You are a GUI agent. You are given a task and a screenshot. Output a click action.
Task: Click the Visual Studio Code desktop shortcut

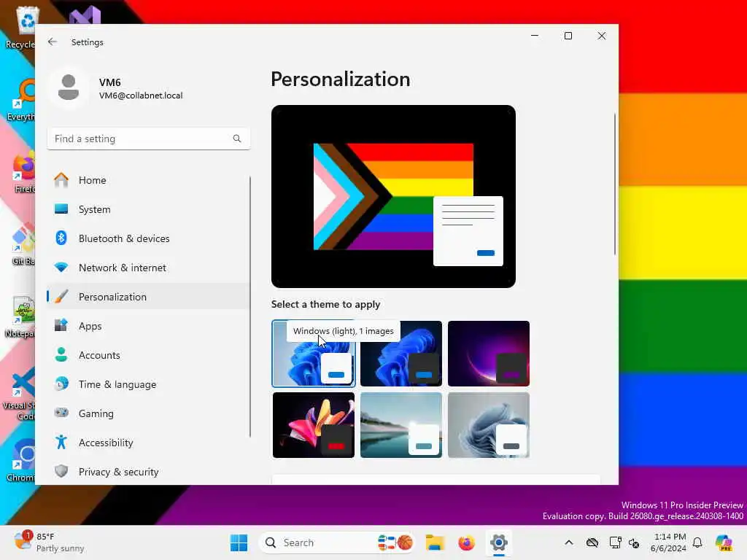[x=19, y=393]
